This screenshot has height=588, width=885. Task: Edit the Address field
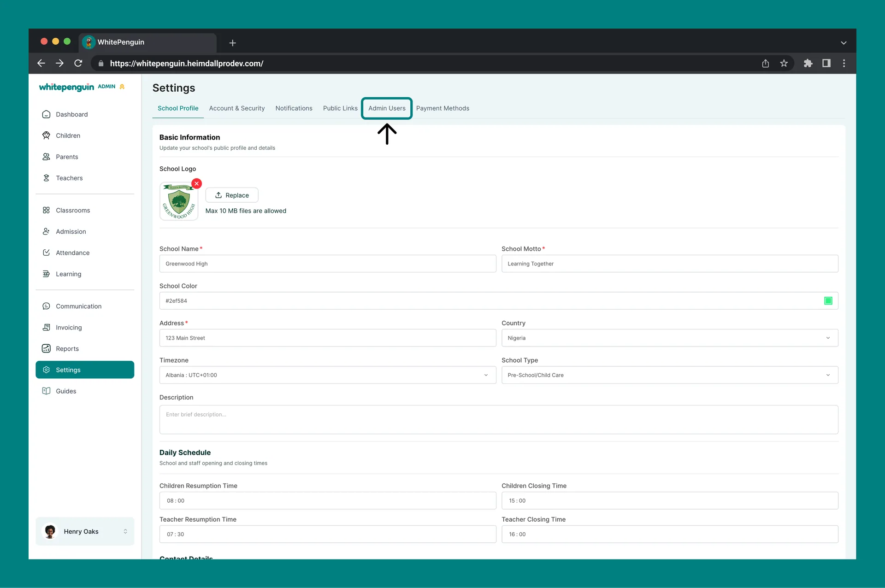328,338
